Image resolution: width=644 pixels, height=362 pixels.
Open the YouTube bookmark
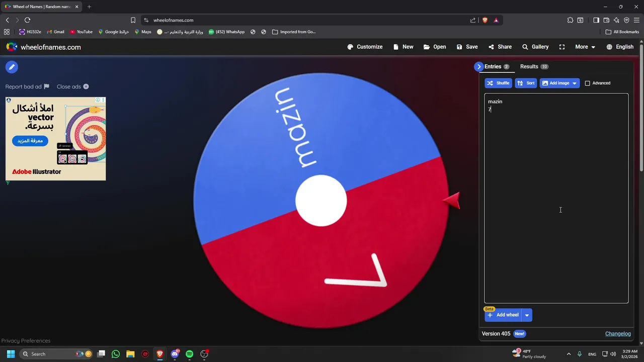point(81,32)
